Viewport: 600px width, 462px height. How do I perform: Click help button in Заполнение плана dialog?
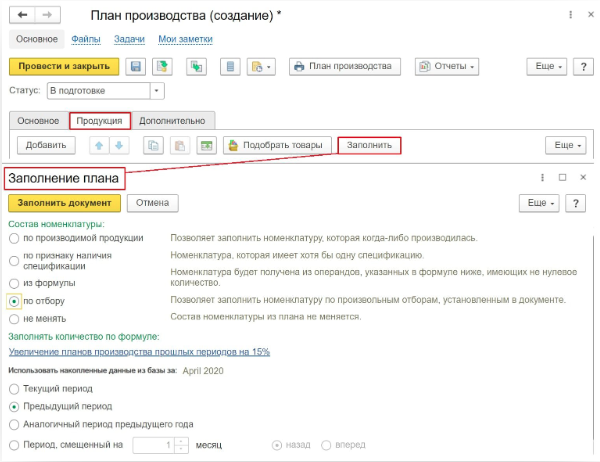click(576, 203)
